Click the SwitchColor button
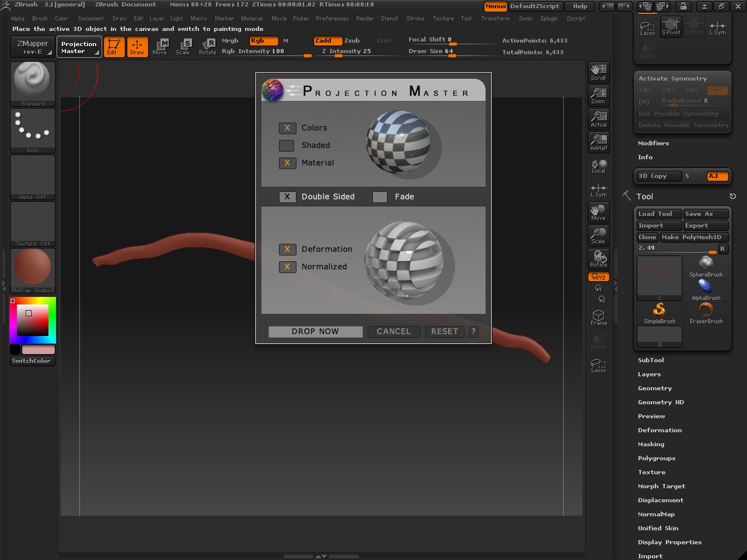This screenshot has width=747, height=560. tap(33, 361)
